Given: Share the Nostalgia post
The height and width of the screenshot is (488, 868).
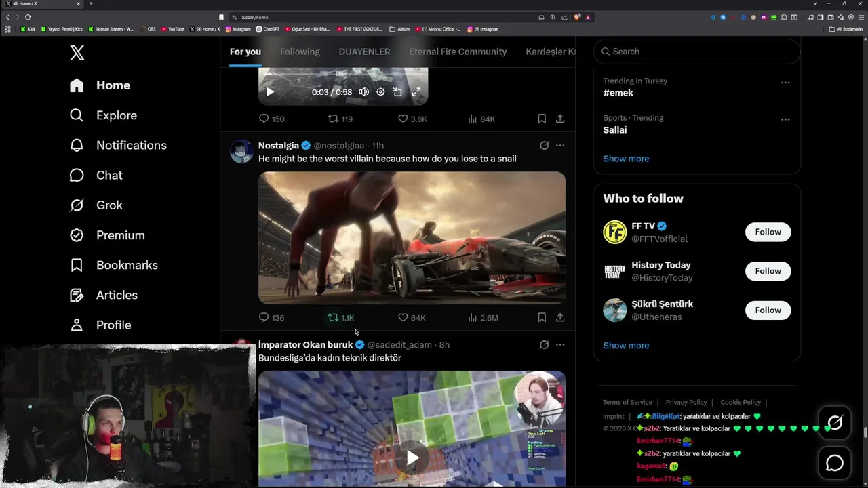Looking at the screenshot, I should coord(560,317).
